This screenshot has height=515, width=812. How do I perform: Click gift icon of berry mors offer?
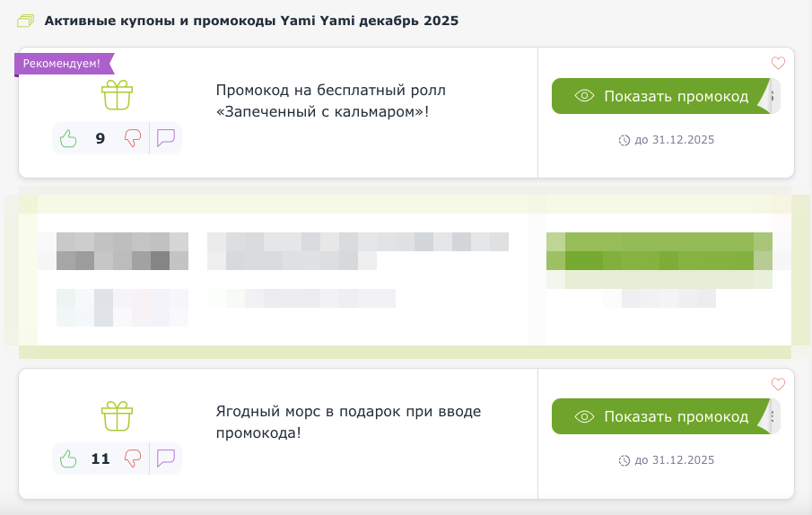[x=117, y=415]
